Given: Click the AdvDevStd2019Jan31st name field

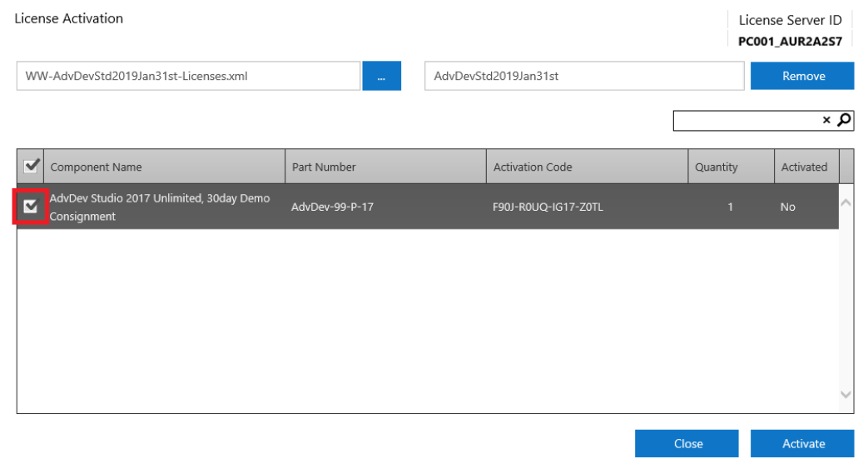Looking at the screenshot, I should [x=584, y=76].
